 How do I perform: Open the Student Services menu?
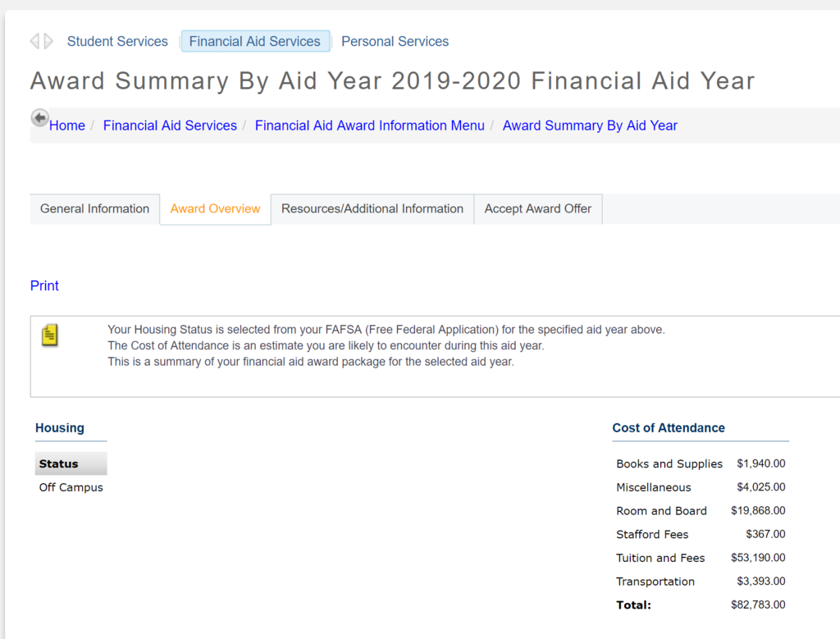(x=117, y=41)
